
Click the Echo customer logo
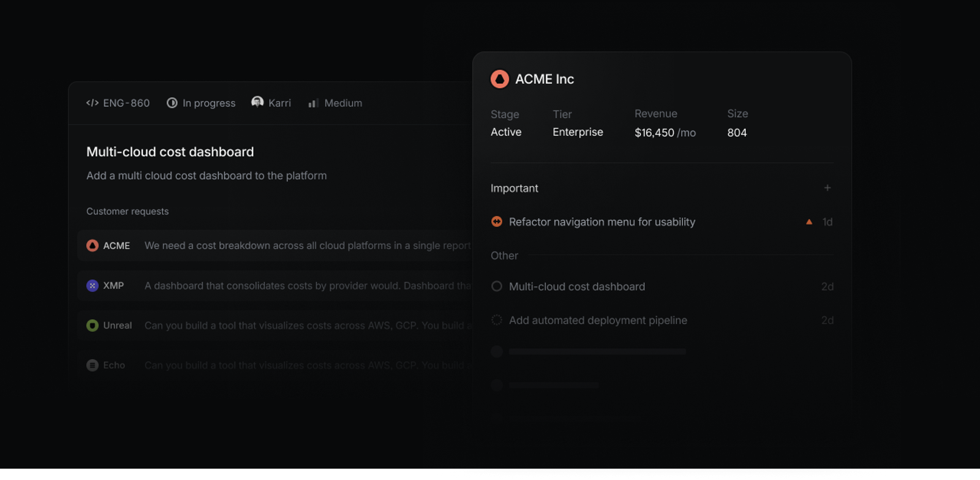pos(92,365)
